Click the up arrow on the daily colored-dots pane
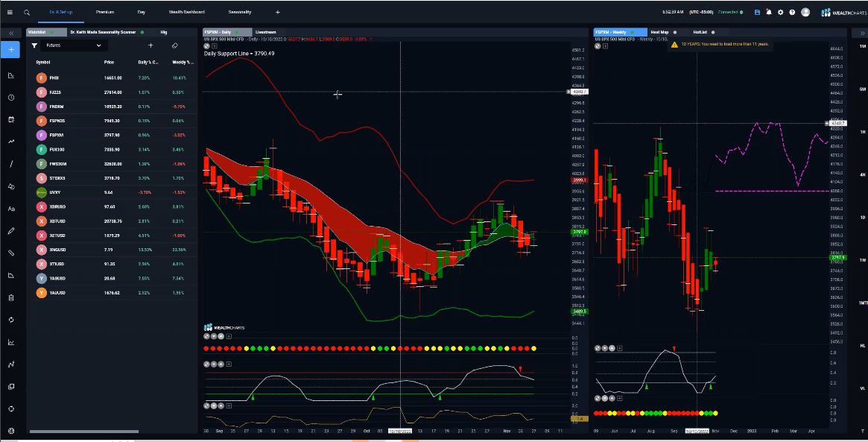This screenshot has width=868, height=442. tap(221, 336)
